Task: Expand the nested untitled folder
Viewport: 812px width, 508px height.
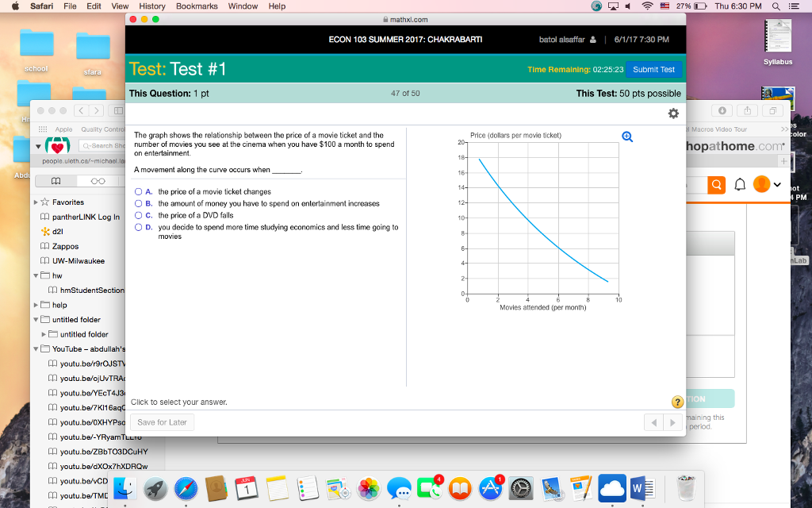Action: 44,334
